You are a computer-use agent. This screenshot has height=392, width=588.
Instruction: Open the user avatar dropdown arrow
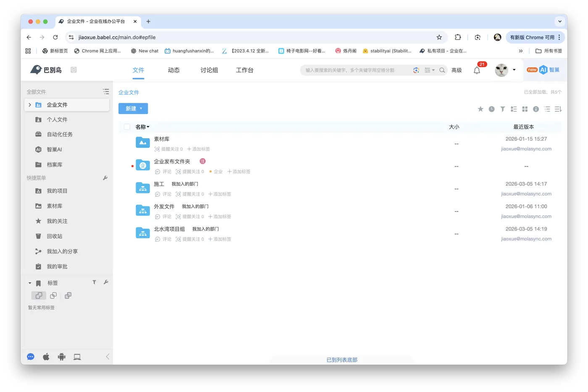[x=514, y=70]
